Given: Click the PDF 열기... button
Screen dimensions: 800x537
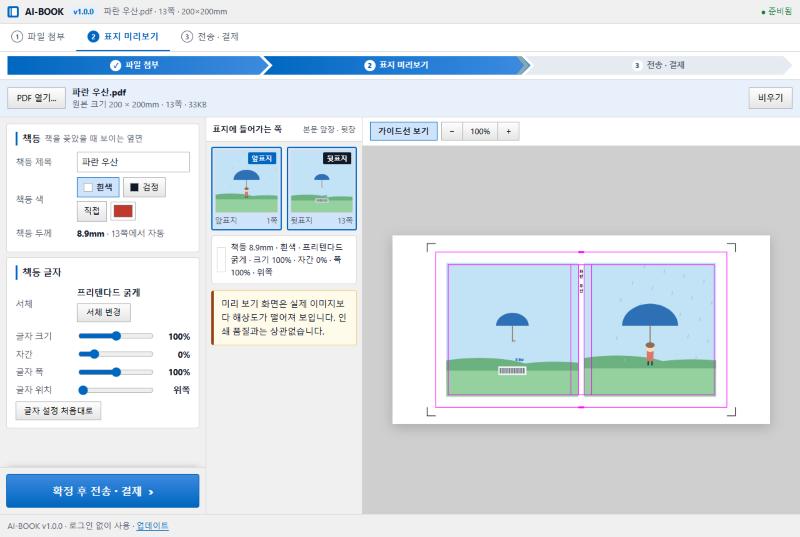Looking at the screenshot, I should tap(36, 98).
